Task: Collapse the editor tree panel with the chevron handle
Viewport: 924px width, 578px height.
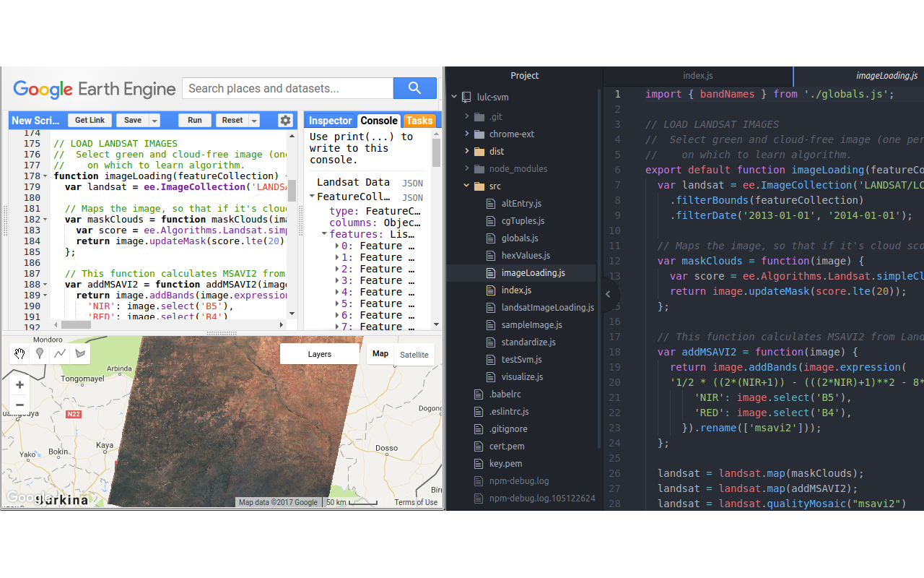Action: tap(609, 294)
